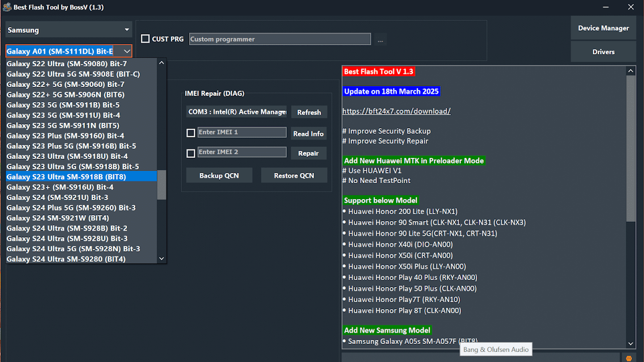The height and width of the screenshot is (362, 644).
Task: Click the log panel scroll up arrow
Action: click(631, 71)
